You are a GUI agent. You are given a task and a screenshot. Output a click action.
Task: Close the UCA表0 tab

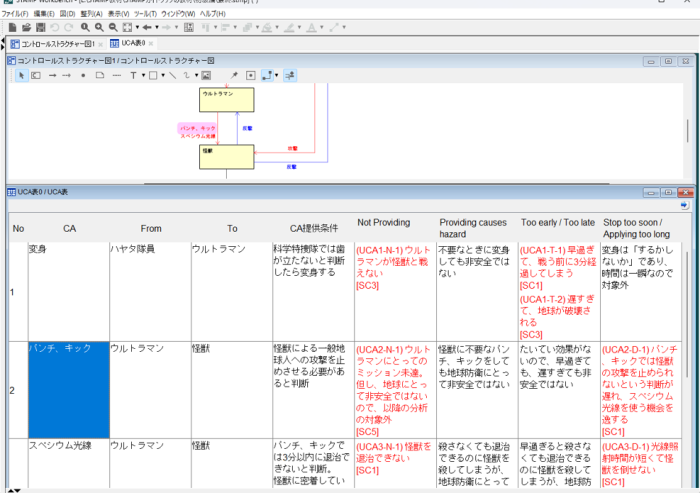[151, 43]
